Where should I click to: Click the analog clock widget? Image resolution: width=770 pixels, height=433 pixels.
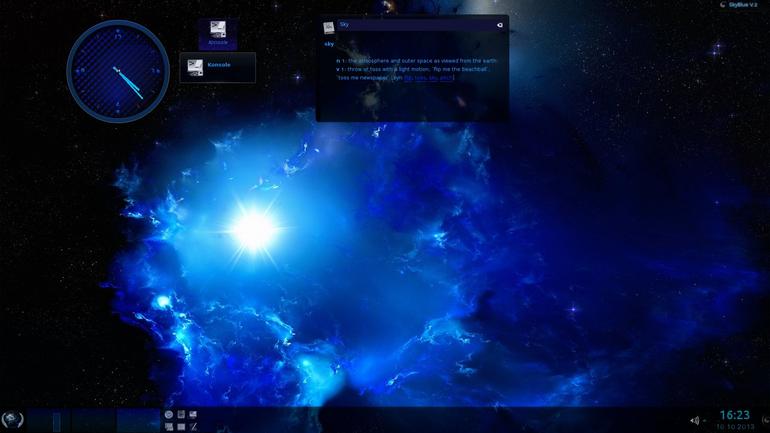(118, 71)
